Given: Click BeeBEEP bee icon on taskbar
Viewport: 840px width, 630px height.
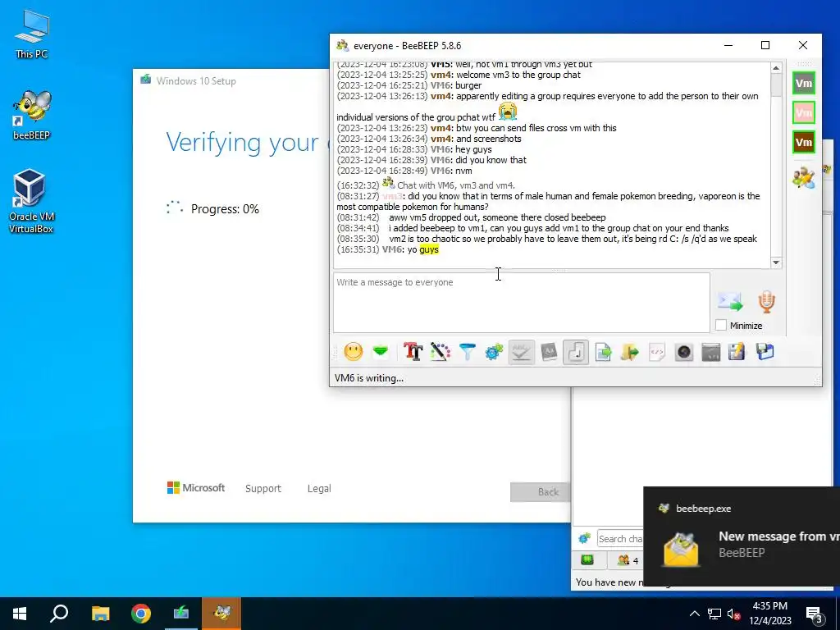Looking at the screenshot, I should pos(221,614).
